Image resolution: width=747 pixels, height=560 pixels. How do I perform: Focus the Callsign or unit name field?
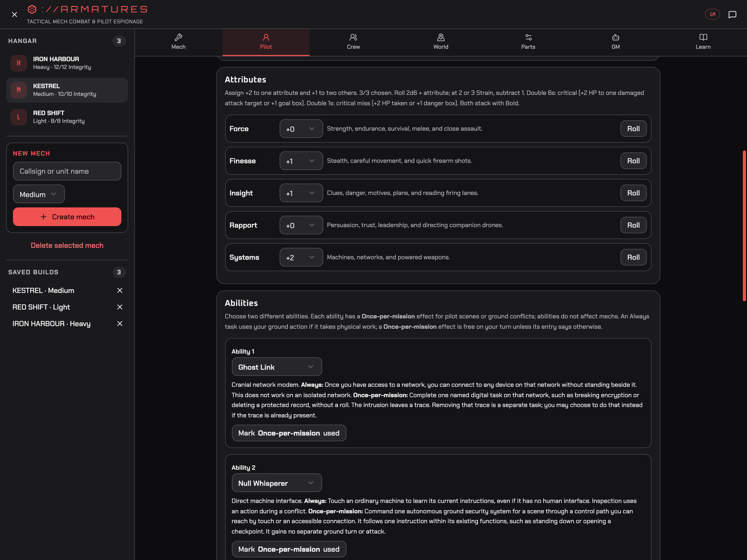point(67,171)
